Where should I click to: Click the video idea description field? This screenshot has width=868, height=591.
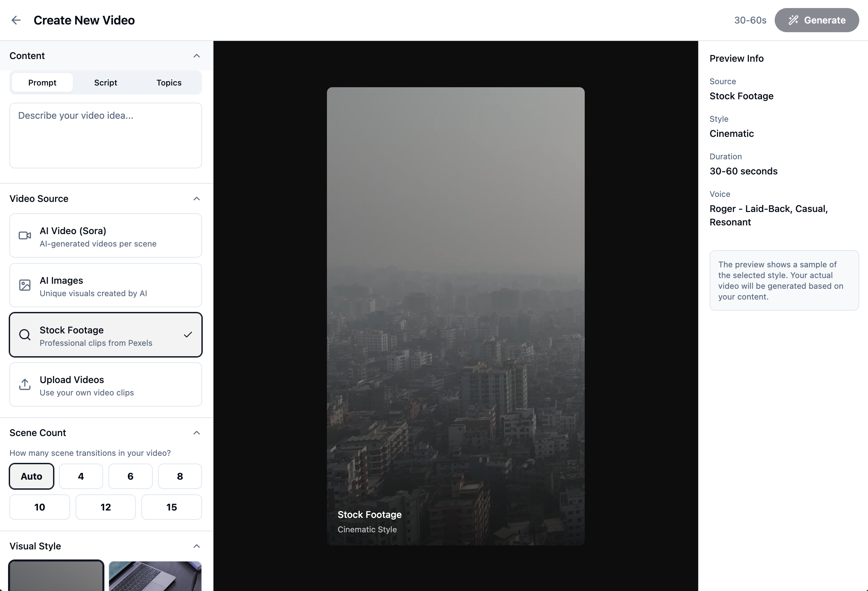pyautogui.click(x=105, y=136)
